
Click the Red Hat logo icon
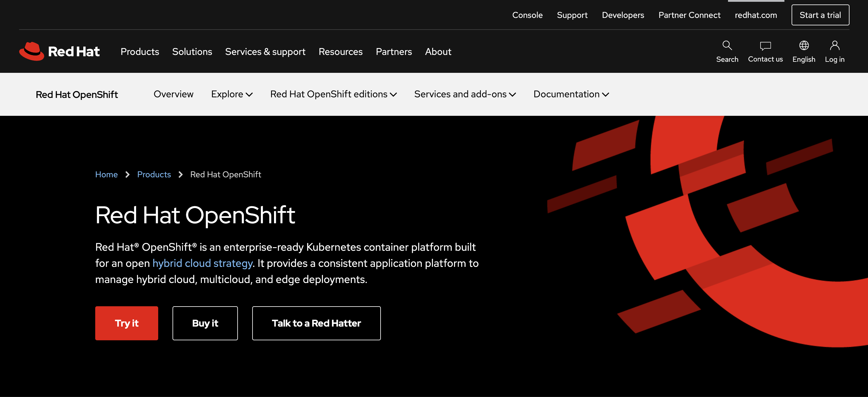coord(30,51)
